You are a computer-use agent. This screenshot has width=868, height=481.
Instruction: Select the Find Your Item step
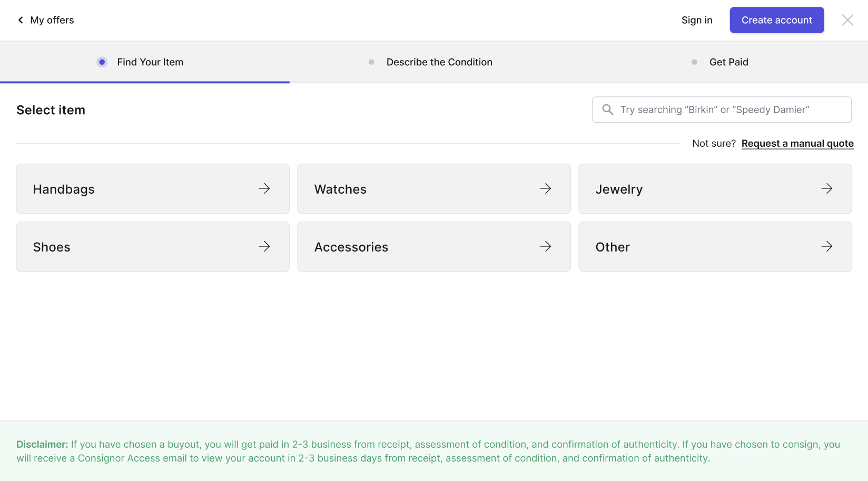tap(150, 62)
